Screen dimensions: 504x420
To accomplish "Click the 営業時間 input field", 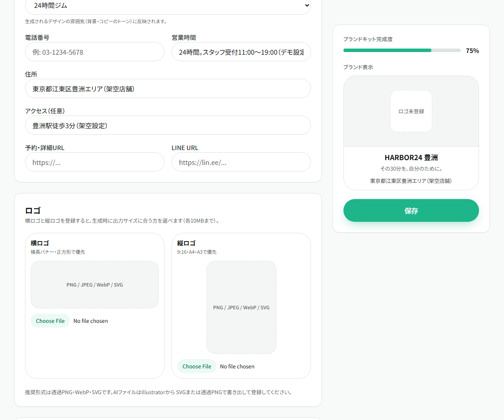I will pos(241,52).
